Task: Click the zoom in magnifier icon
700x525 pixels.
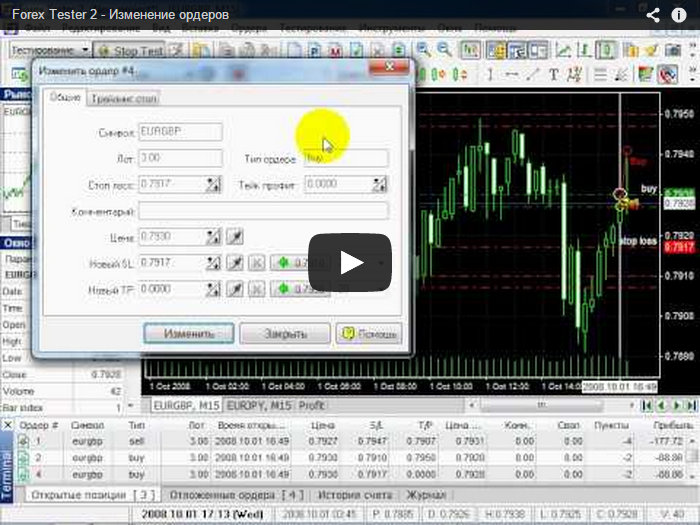Action: pos(424,50)
